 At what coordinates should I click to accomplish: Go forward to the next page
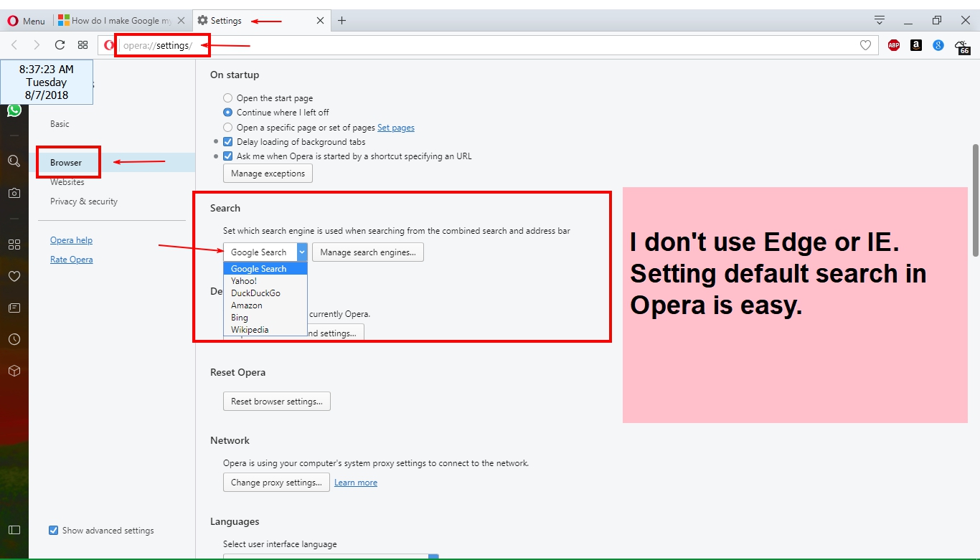pos(37,45)
